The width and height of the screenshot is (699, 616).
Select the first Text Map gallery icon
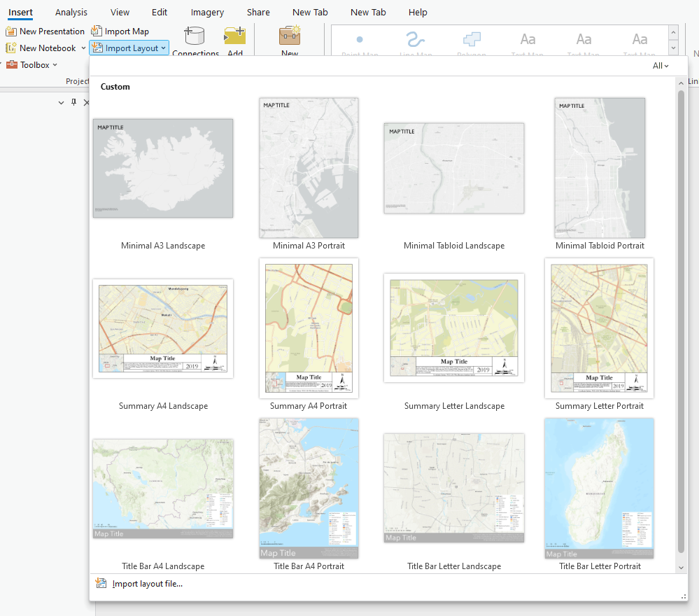click(x=528, y=38)
